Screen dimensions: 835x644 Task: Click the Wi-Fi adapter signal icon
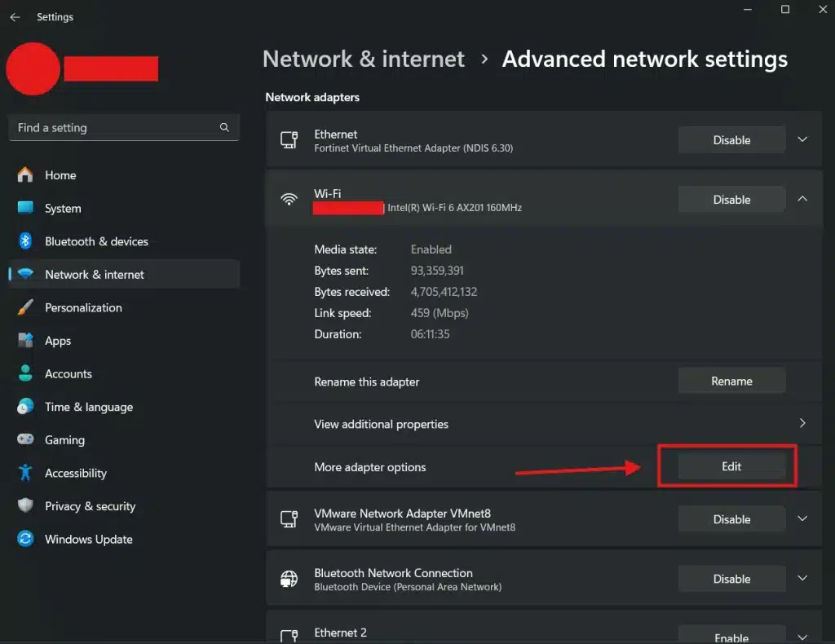point(289,200)
